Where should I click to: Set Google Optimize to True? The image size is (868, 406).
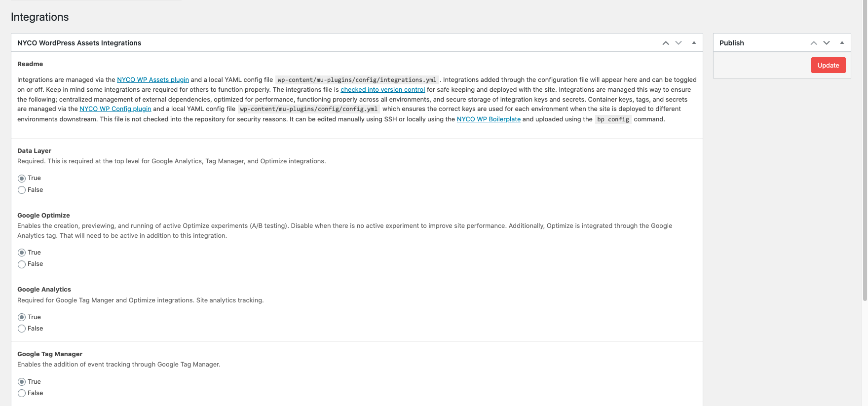(x=22, y=253)
